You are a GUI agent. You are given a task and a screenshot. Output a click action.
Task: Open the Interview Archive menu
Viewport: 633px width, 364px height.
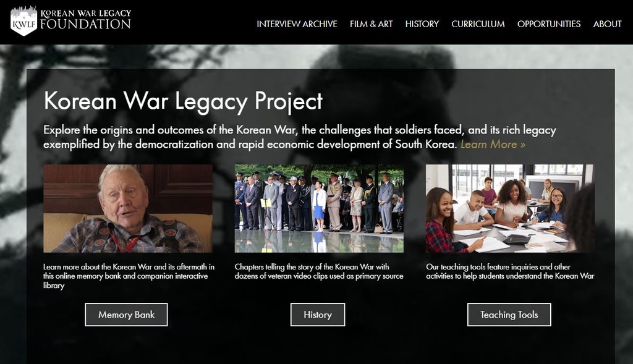point(297,24)
